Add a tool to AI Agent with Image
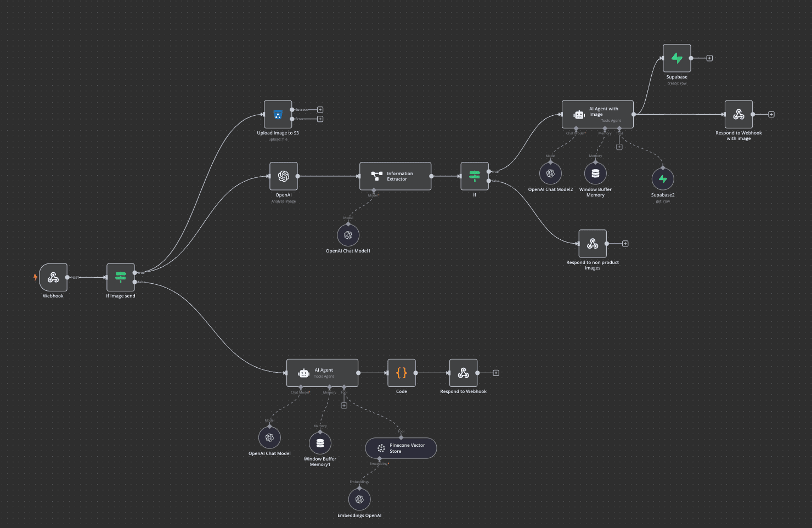 (x=619, y=147)
